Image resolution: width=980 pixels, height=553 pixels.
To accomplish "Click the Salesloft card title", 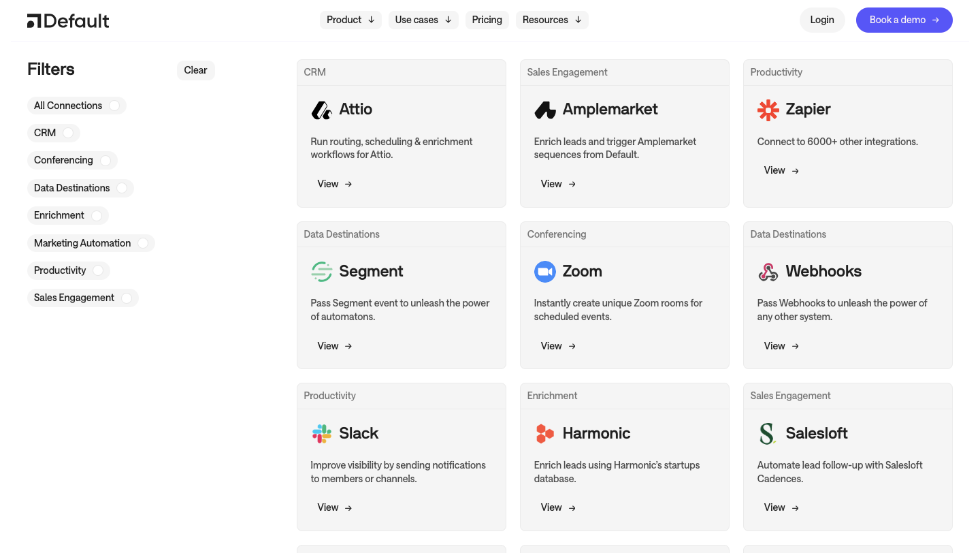I will [x=817, y=434].
